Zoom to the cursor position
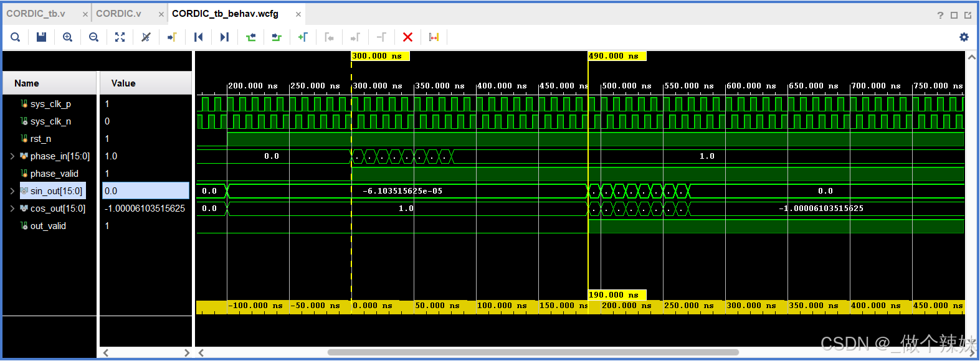The width and height of the screenshot is (980, 361). point(146,37)
